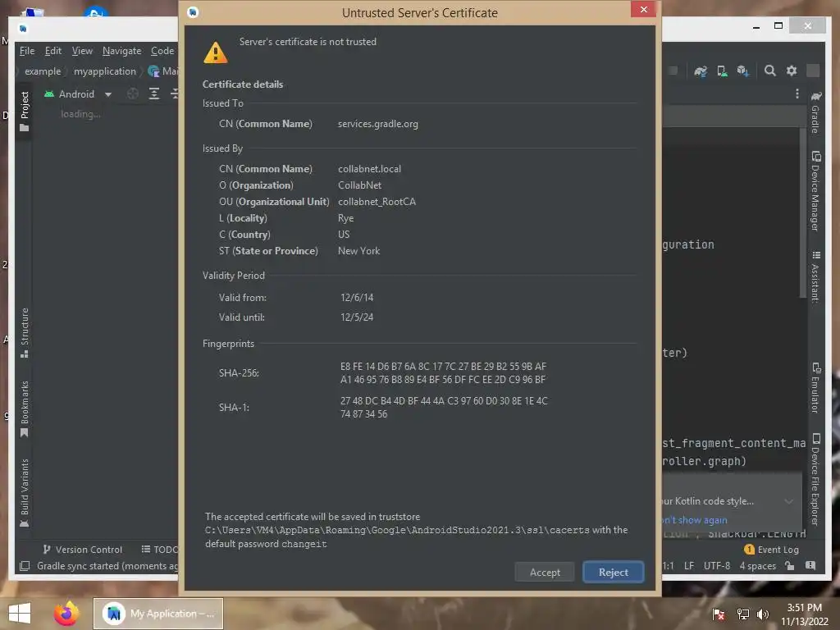This screenshot has width=840, height=630.
Task: Click the vertical three-dots editor options icon
Action: tap(797, 94)
